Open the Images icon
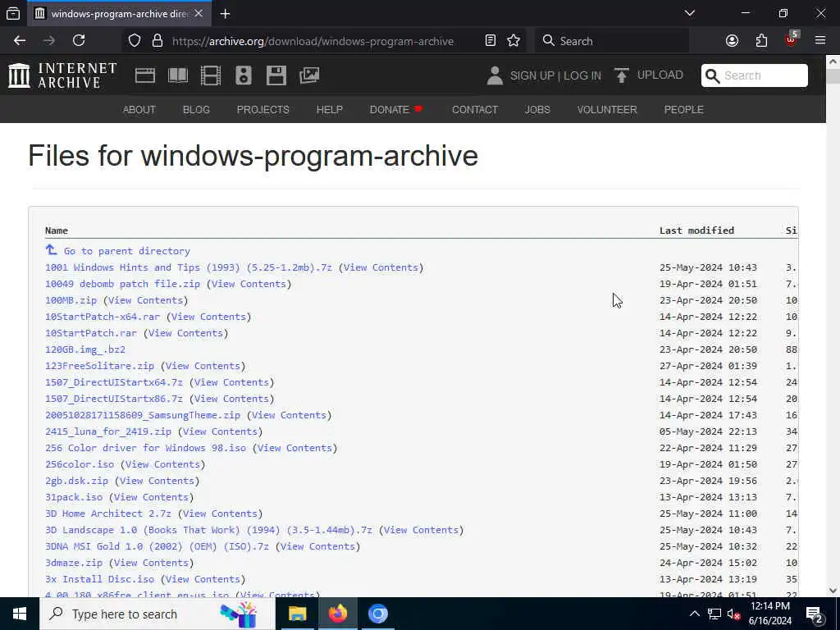The image size is (840, 630). click(x=309, y=75)
